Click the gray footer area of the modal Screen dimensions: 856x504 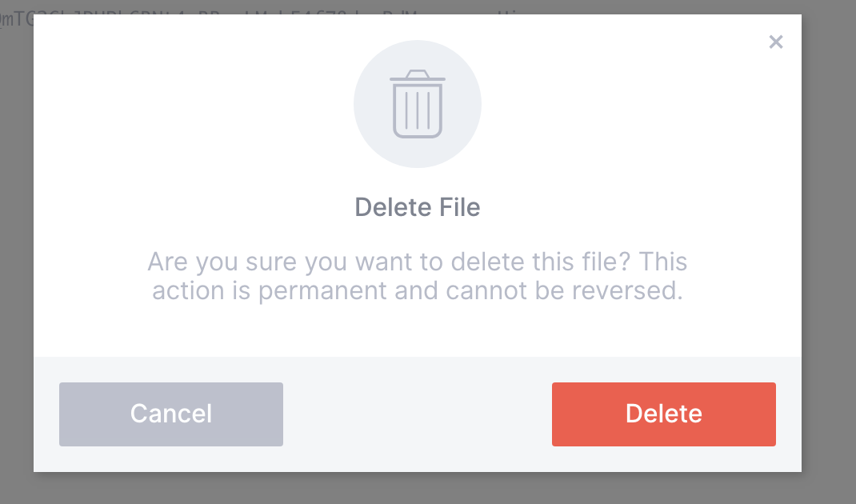point(418,372)
